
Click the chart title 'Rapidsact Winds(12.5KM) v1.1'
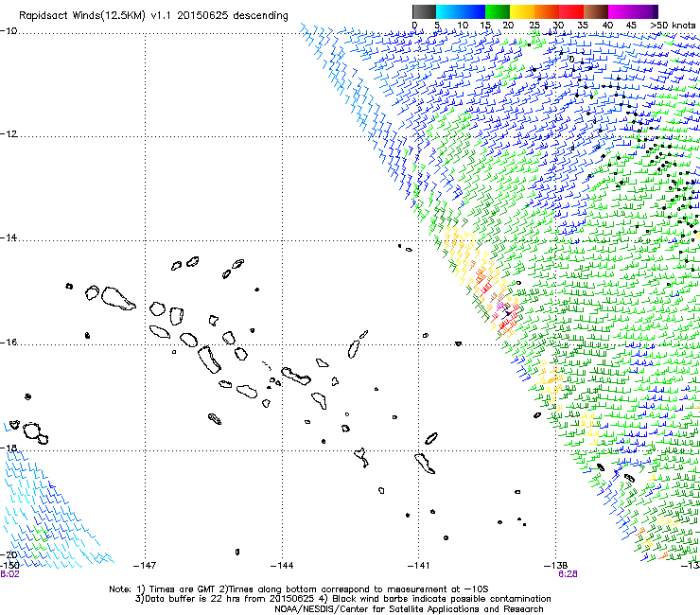click(x=95, y=16)
